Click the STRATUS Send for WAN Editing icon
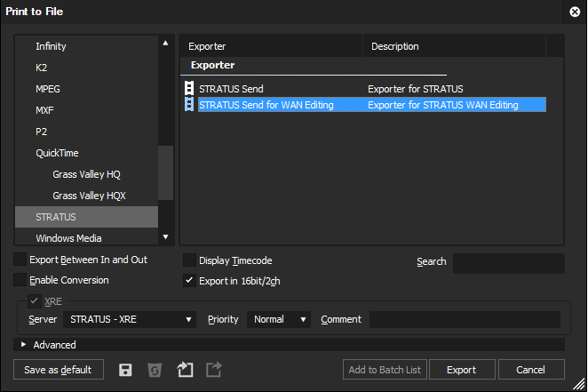The image size is (588, 392). point(189,105)
